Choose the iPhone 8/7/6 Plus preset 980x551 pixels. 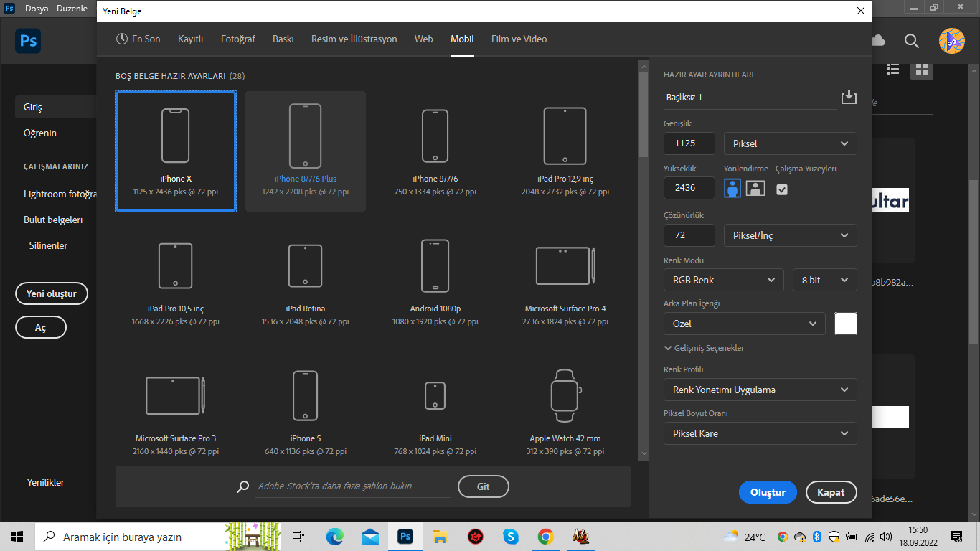click(x=306, y=151)
